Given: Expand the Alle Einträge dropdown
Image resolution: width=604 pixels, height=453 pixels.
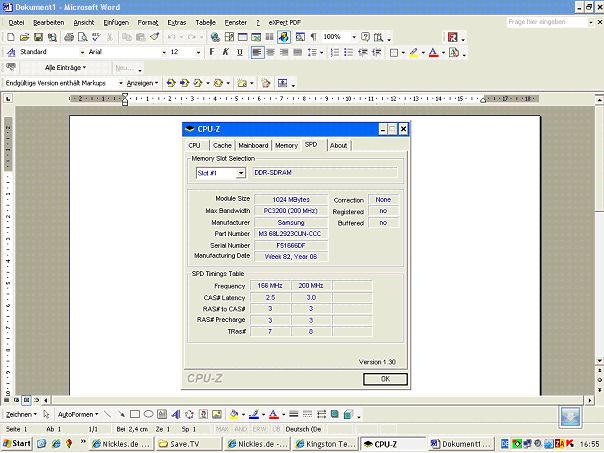Looking at the screenshot, I should [x=65, y=68].
